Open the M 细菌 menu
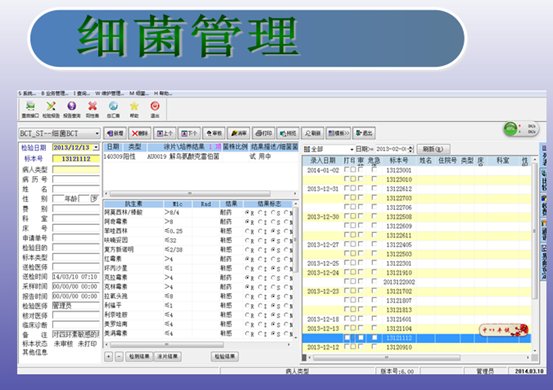The image size is (553, 390). 139,93
